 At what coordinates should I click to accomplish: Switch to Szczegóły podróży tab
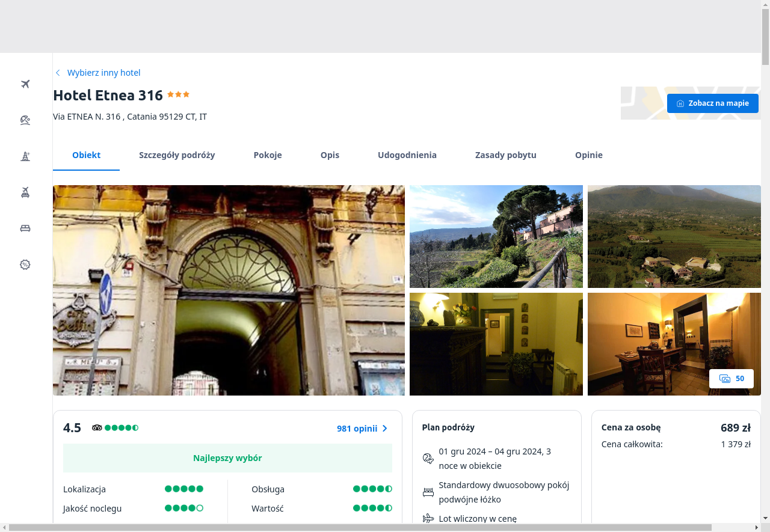pos(177,155)
